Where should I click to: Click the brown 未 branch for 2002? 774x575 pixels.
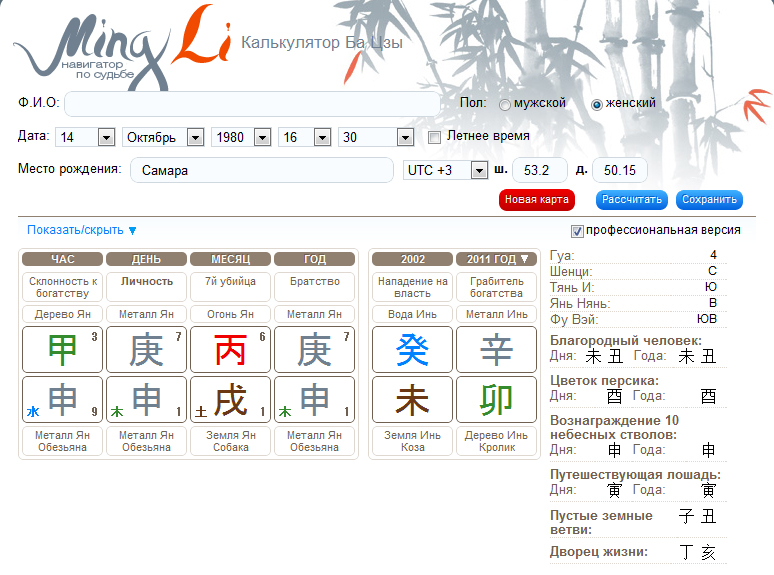412,400
